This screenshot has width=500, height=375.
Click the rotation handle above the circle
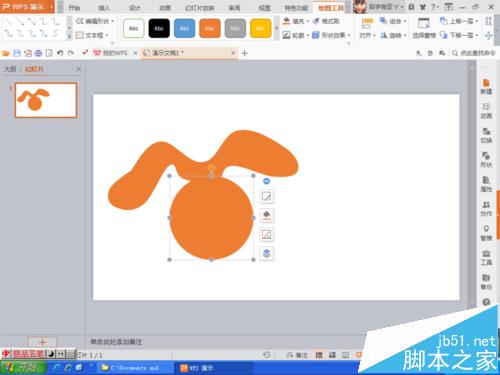(211, 168)
